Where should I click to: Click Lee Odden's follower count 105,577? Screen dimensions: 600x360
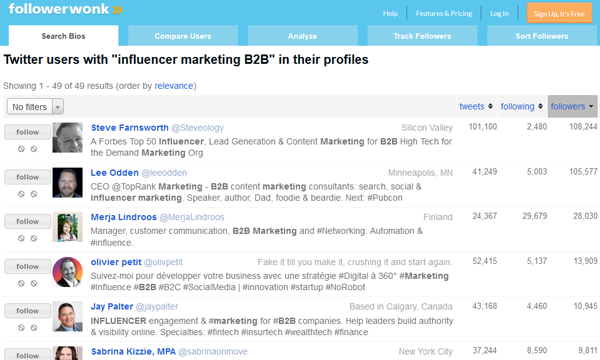(x=583, y=172)
